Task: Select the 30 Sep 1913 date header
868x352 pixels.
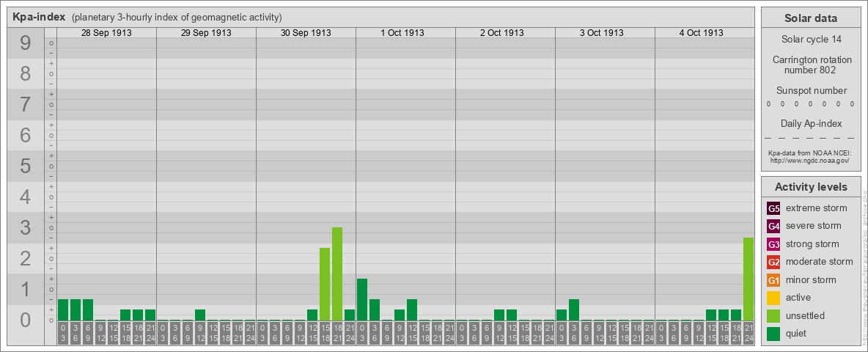Action: point(306,33)
